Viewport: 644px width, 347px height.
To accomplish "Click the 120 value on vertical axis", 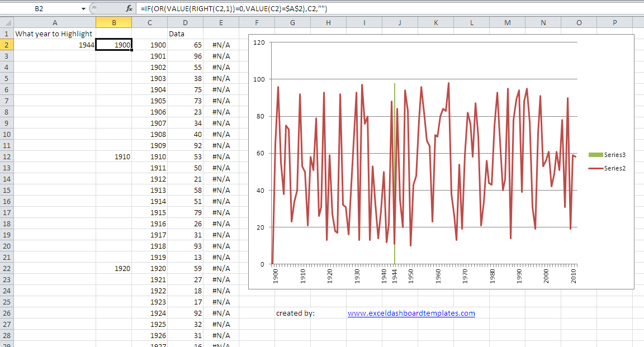I will [258, 42].
